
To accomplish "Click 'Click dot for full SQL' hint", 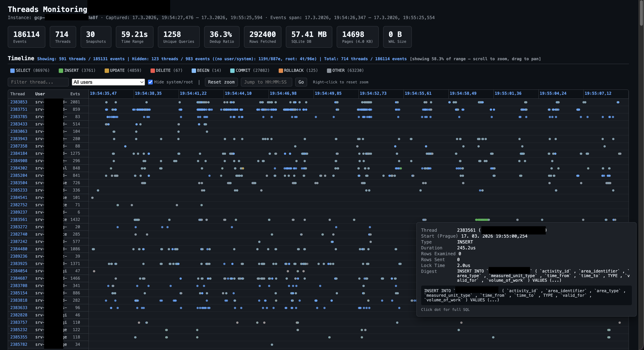I will click(x=445, y=309).
